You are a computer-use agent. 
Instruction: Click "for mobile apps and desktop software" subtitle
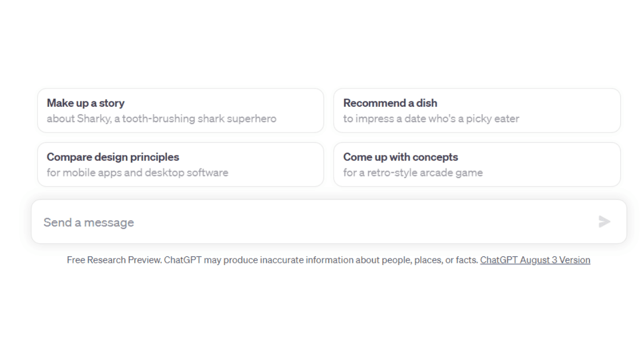[x=137, y=173]
